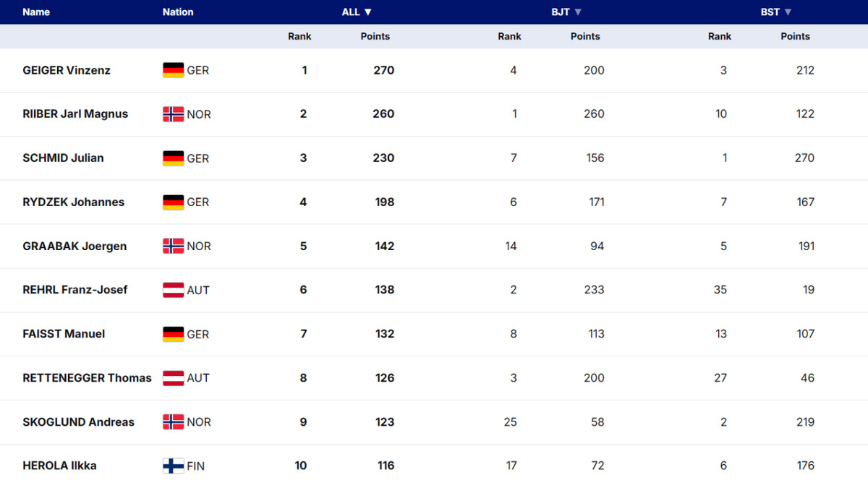
Task: Click the Austrian flag beside RETTENEGGER Thomas
Action: coord(173,378)
